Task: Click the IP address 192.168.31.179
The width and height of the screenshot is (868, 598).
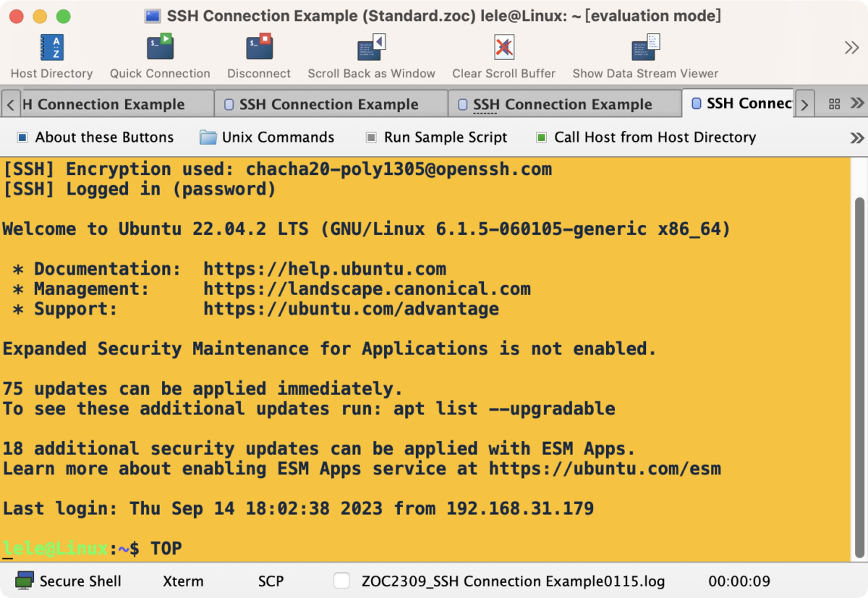Action: coord(520,508)
